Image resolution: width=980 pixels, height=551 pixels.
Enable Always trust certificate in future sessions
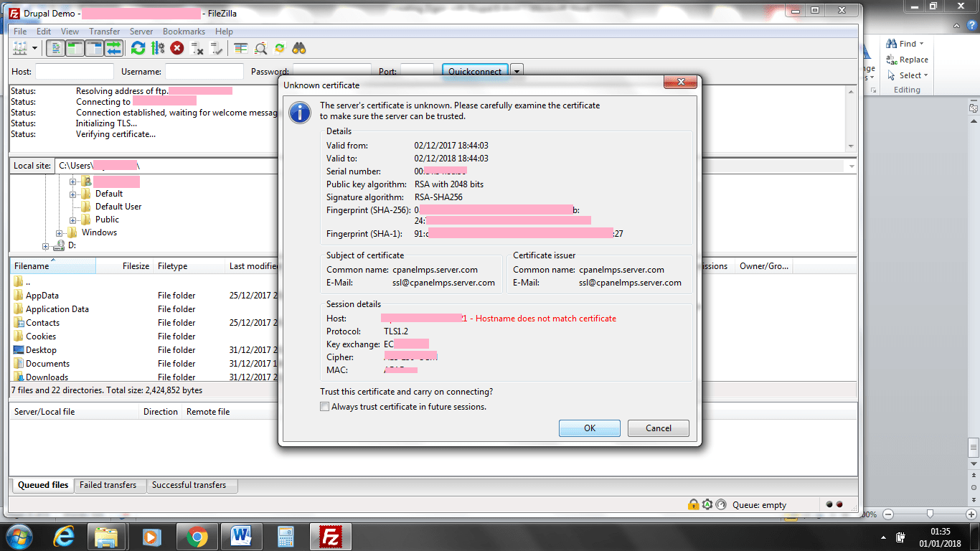tap(325, 407)
